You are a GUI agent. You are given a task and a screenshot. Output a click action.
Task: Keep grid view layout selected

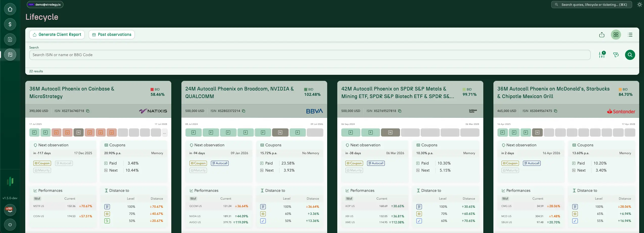[x=616, y=35]
